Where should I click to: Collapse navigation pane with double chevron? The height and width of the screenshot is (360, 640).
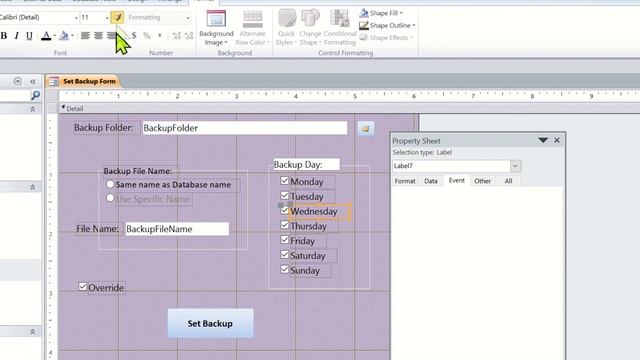(33, 81)
